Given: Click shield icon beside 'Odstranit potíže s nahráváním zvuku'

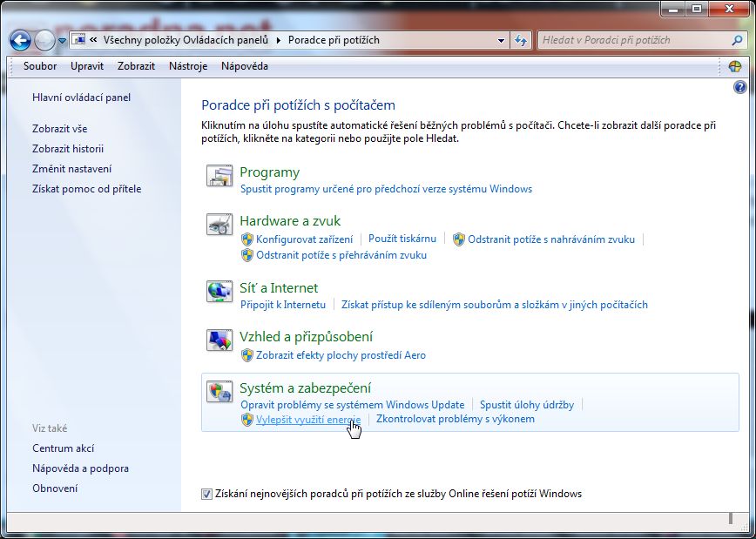Looking at the screenshot, I should click(458, 239).
